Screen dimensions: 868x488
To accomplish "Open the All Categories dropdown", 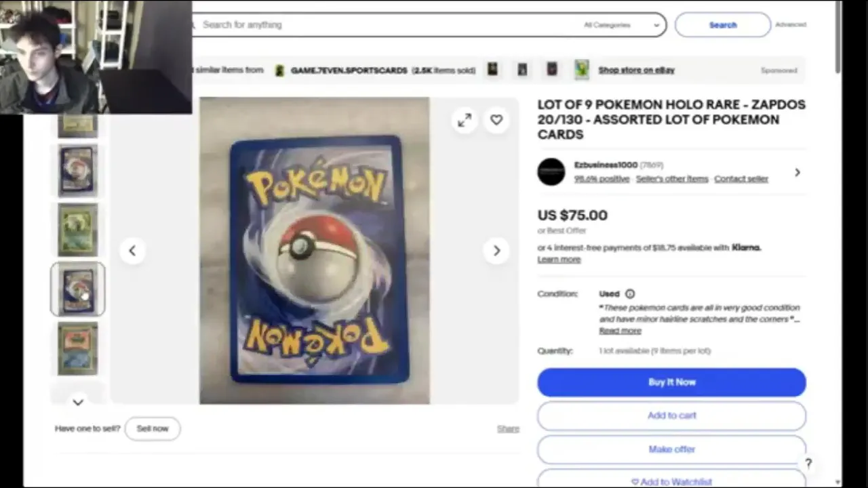I will click(x=621, y=25).
